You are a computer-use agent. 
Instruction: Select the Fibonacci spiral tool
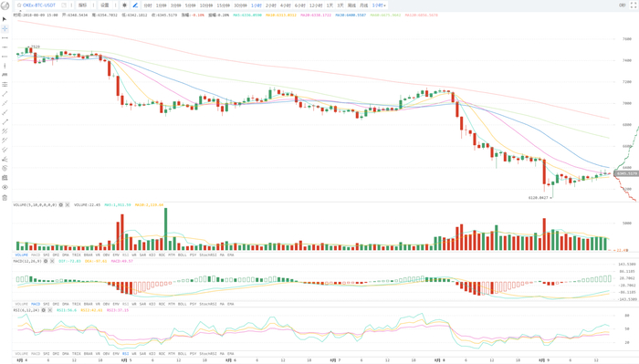click(x=5, y=168)
